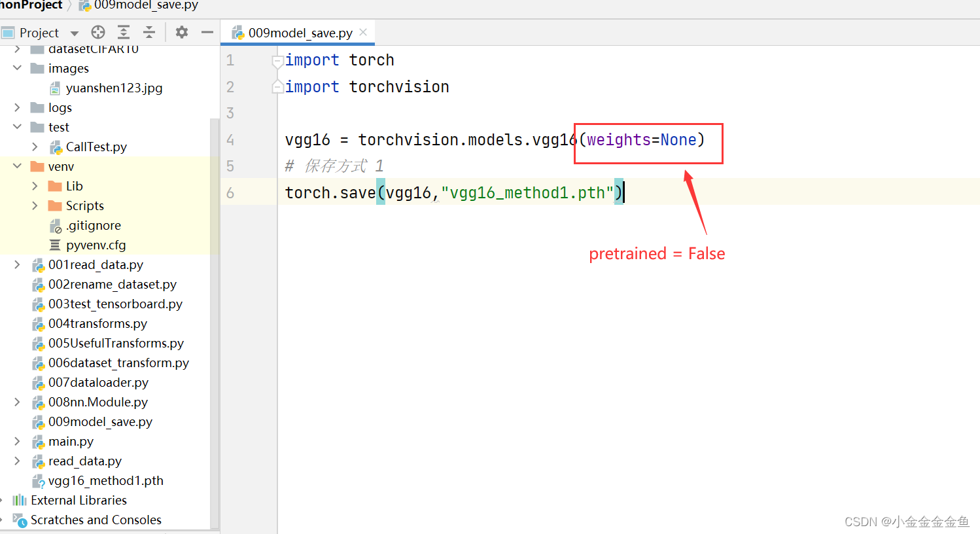Select the pyvenv.cfg file
Viewport: 980px width, 534px height.
pos(96,245)
